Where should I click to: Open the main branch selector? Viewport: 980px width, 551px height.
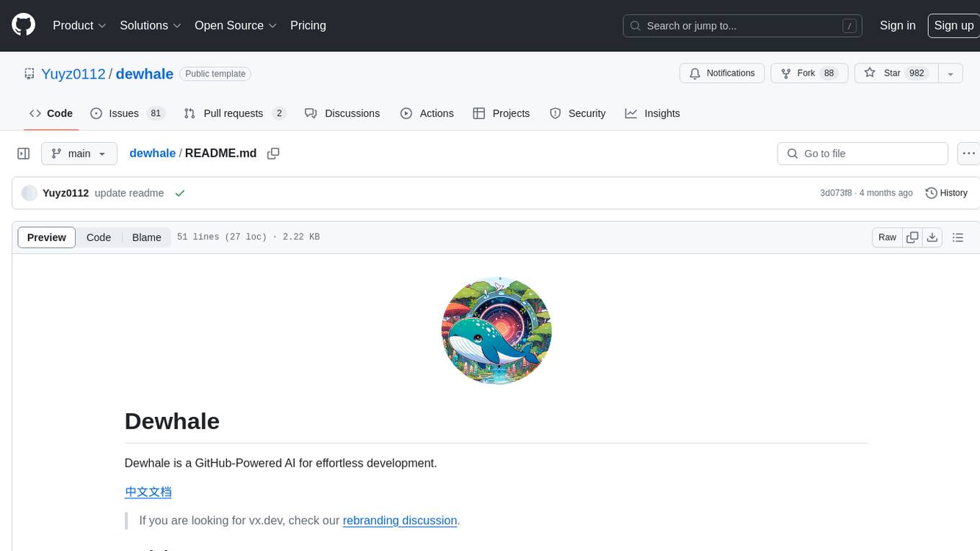click(x=79, y=154)
